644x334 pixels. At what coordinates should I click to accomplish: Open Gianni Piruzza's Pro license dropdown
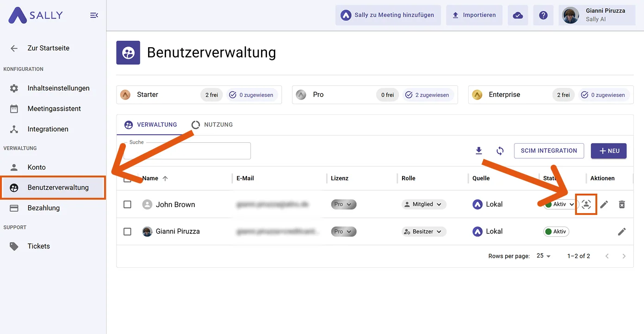click(344, 231)
